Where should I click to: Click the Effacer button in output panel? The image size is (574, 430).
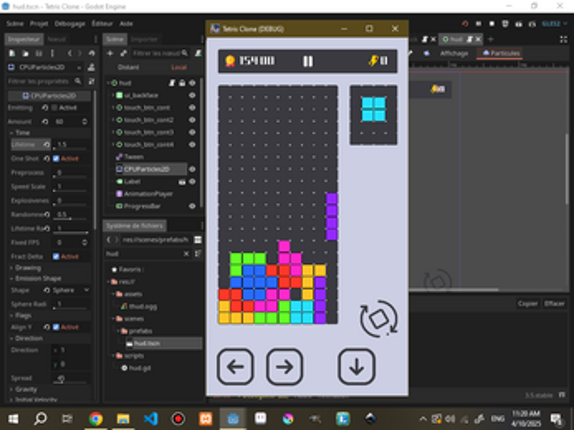(x=554, y=304)
